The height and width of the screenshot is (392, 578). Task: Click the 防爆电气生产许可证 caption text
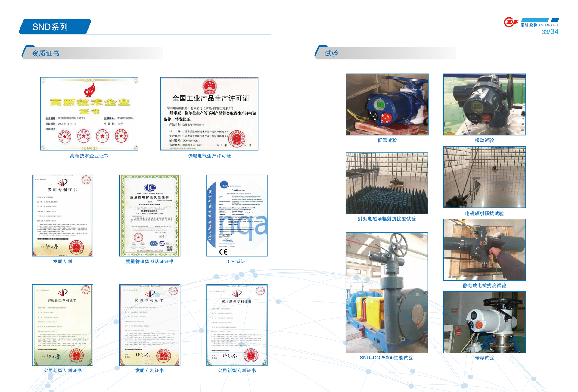(209, 156)
